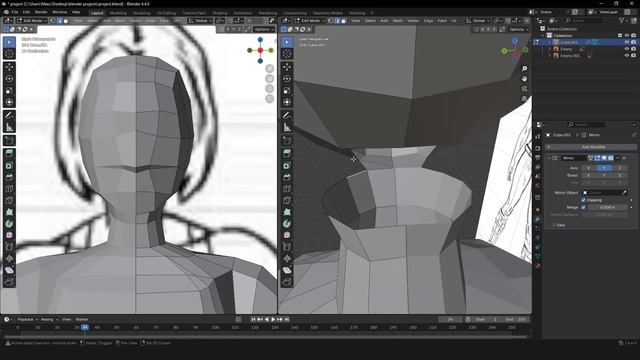Toggle Collection visibility eye in Outliner
Viewport: 640px width, 360px height.
627,36
